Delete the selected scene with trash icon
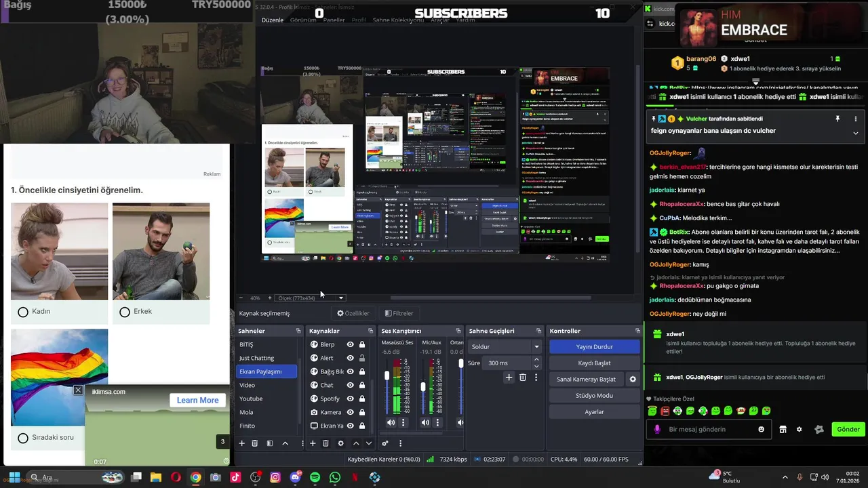This screenshot has height=488, width=868. pos(255,443)
